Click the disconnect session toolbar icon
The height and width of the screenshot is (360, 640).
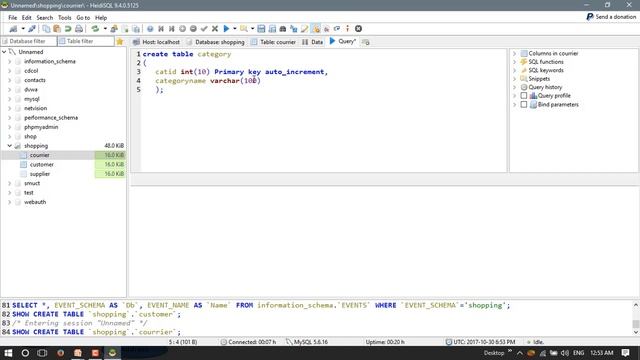(32, 29)
